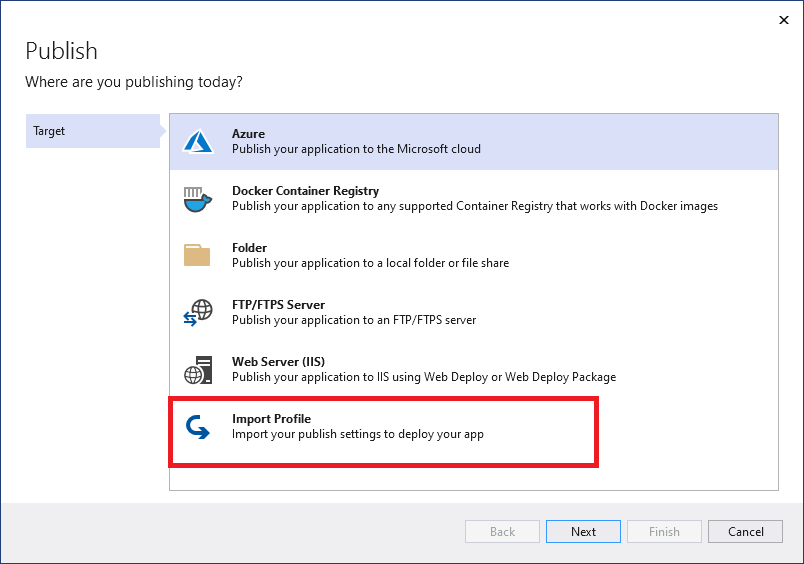
Task: Close the Publish dialog with X
Action: coord(781,19)
